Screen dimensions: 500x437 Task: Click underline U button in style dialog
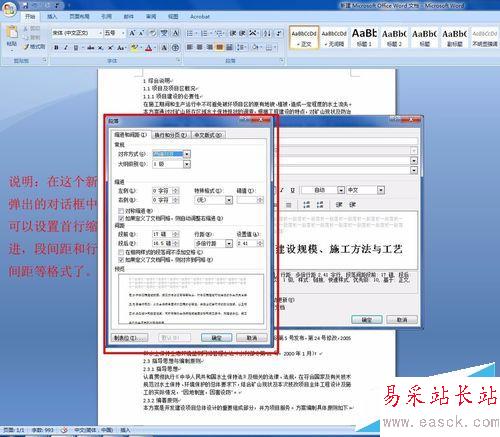pos(292,190)
